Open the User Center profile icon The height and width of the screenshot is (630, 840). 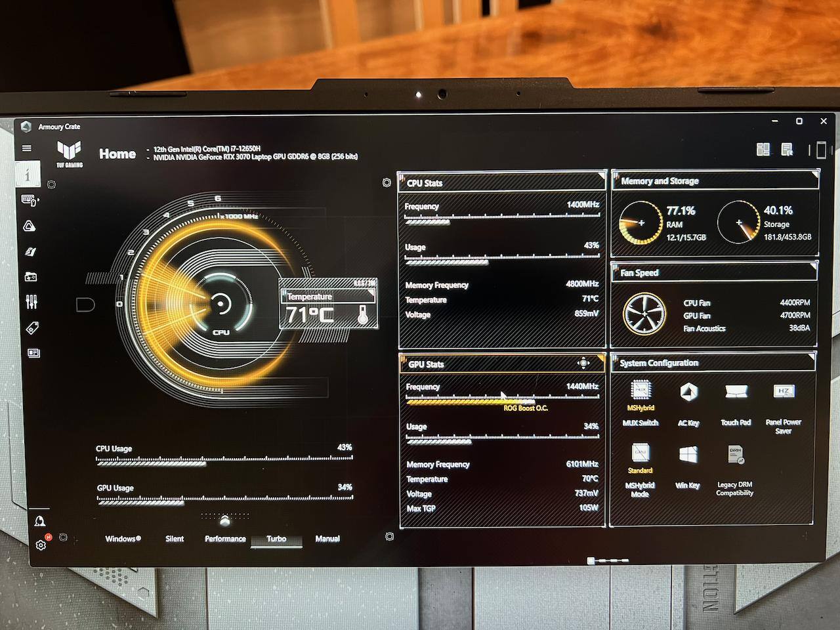[x=40, y=521]
